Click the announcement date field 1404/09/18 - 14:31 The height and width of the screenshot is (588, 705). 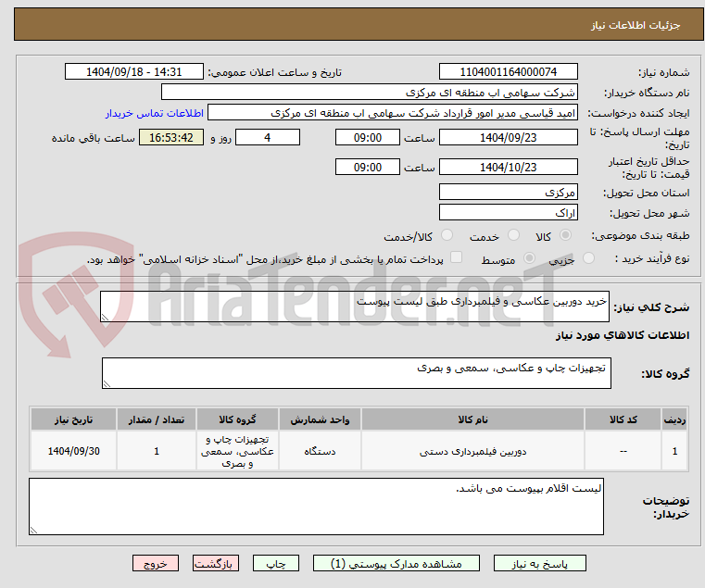(x=134, y=72)
